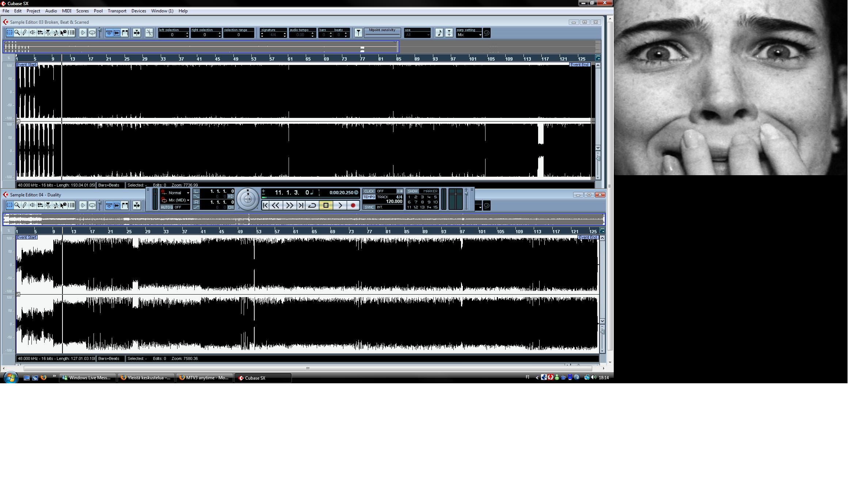The width and height of the screenshot is (868, 503).
Task: Click the Autoscroll arrow icon in top editor
Action: point(137,33)
